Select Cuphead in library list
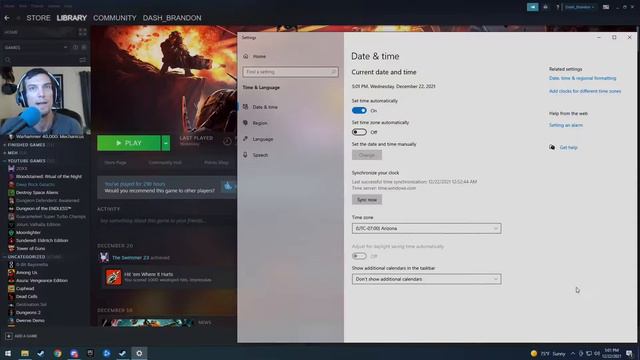This screenshot has height=360, width=640. coord(25,289)
